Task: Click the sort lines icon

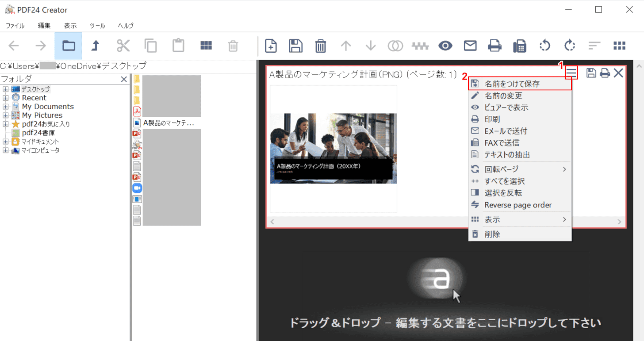Action: 594,46
